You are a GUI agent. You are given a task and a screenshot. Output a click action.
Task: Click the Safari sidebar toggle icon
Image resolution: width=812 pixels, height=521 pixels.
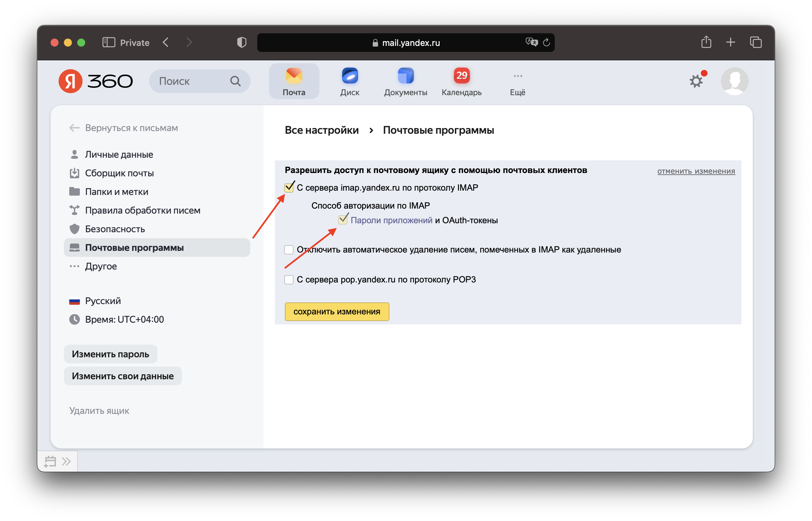[x=108, y=43]
